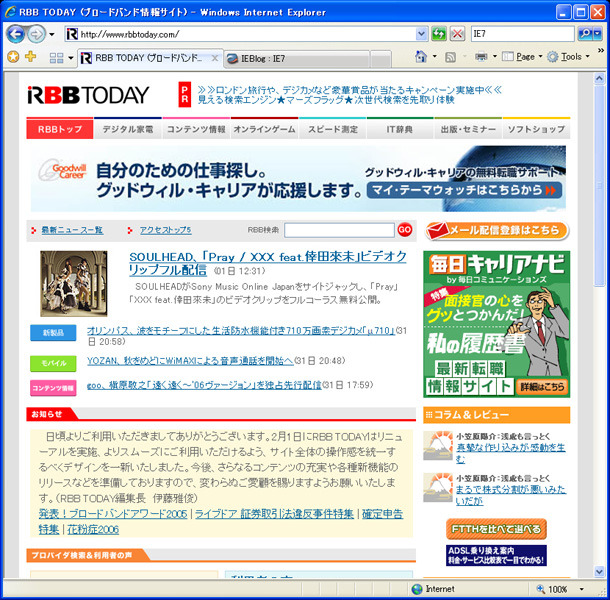Close the RBB TODAY tab
Viewport: 610px width, 600px height.
214,58
